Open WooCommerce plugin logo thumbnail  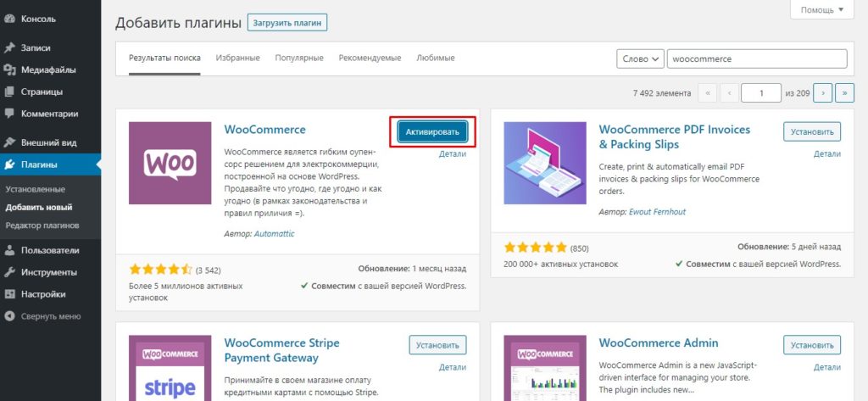170,163
